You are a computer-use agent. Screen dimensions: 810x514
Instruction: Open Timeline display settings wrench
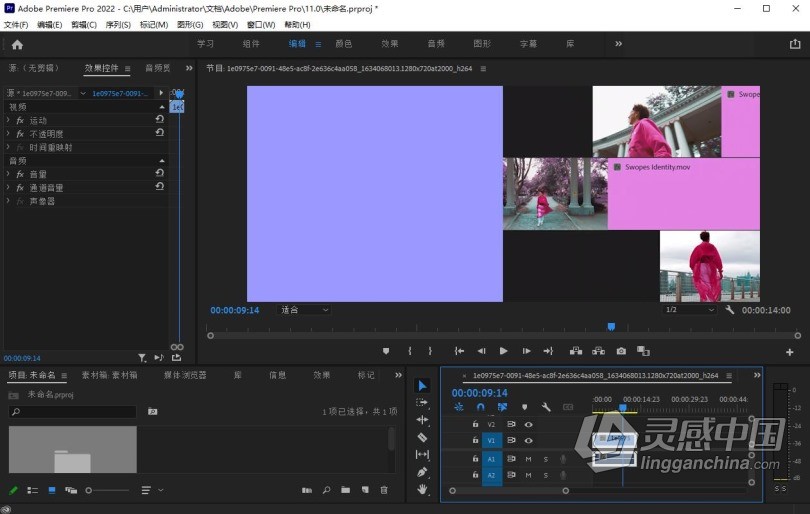click(546, 407)
